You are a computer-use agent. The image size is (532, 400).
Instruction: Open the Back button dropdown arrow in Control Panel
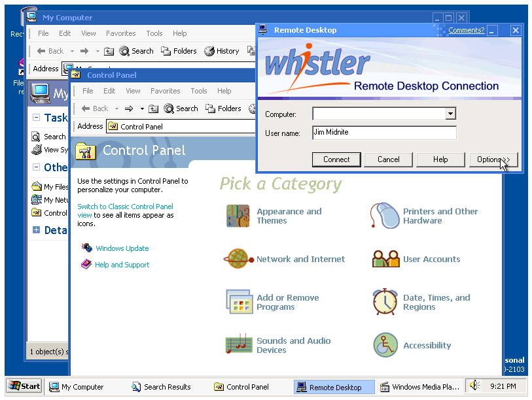tap(116, 109)
